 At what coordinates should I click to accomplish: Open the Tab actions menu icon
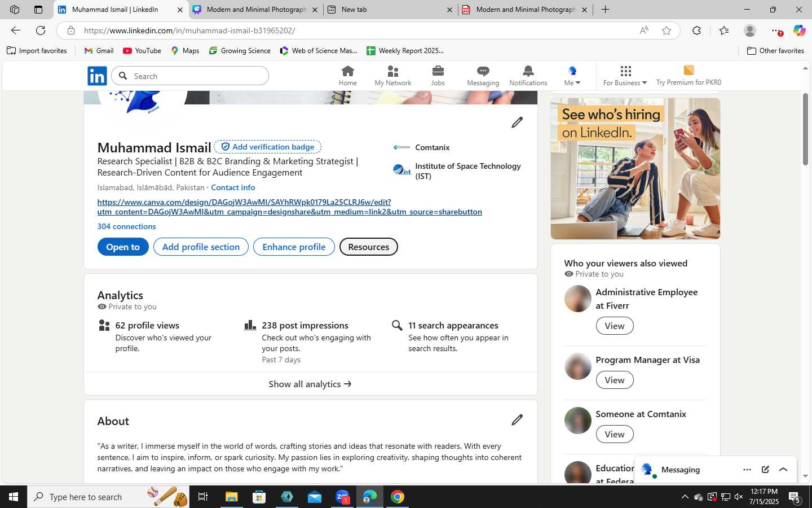click(x=38, y=10)
